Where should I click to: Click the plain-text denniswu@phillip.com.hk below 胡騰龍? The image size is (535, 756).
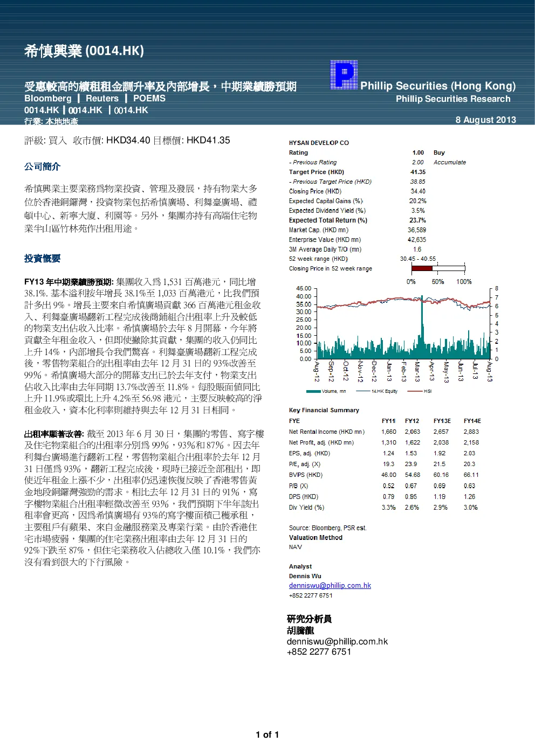[338, 641]
